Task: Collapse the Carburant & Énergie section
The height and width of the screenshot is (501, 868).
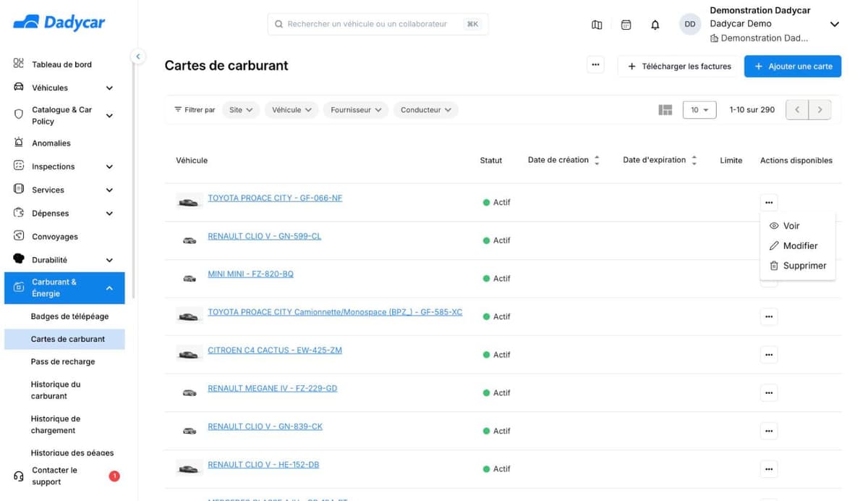Action: point(109,288)
